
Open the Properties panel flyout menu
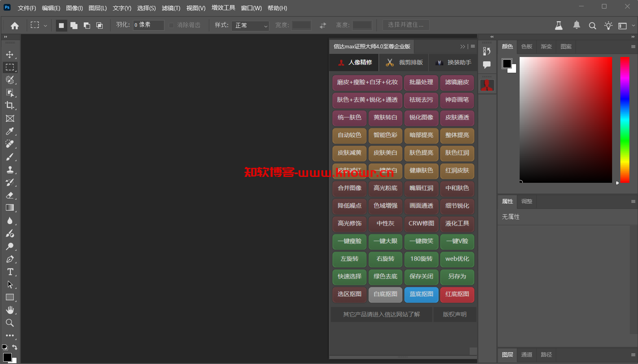pos(633,201)
